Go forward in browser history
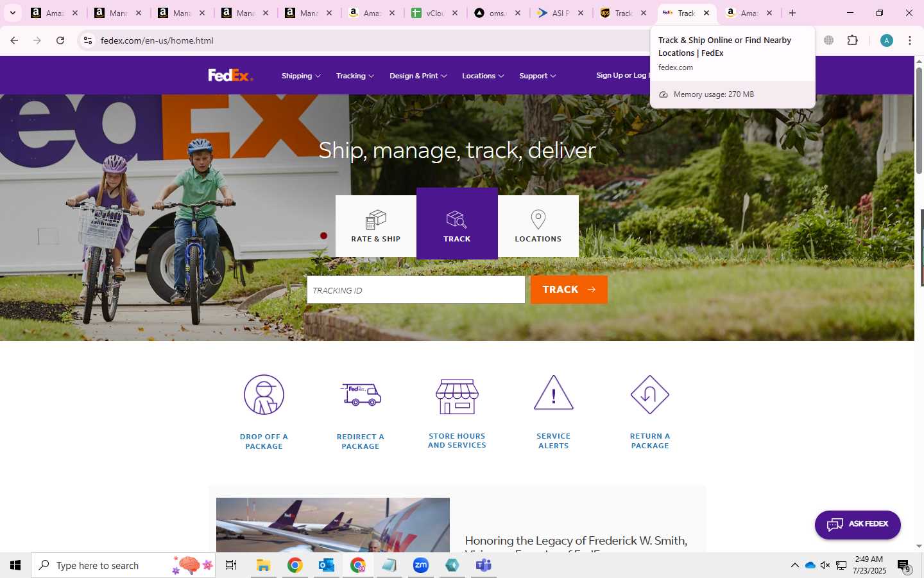This screenshot has width=924, height=578. (x=37, y=40)
